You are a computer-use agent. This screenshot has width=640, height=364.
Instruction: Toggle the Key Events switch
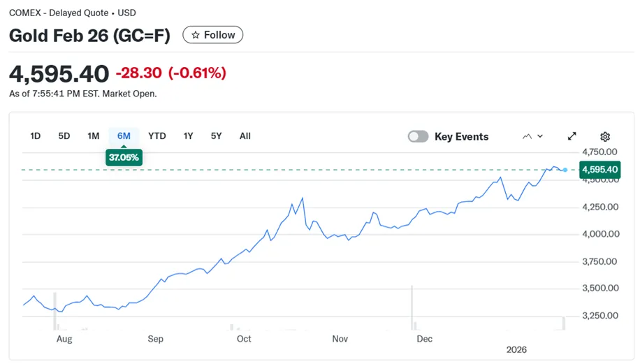coord(418,136)
